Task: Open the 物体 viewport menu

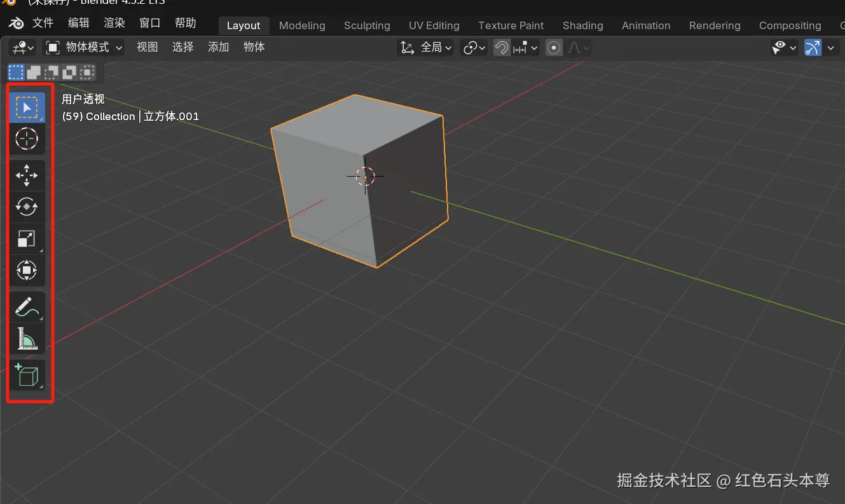Action: 254,48
